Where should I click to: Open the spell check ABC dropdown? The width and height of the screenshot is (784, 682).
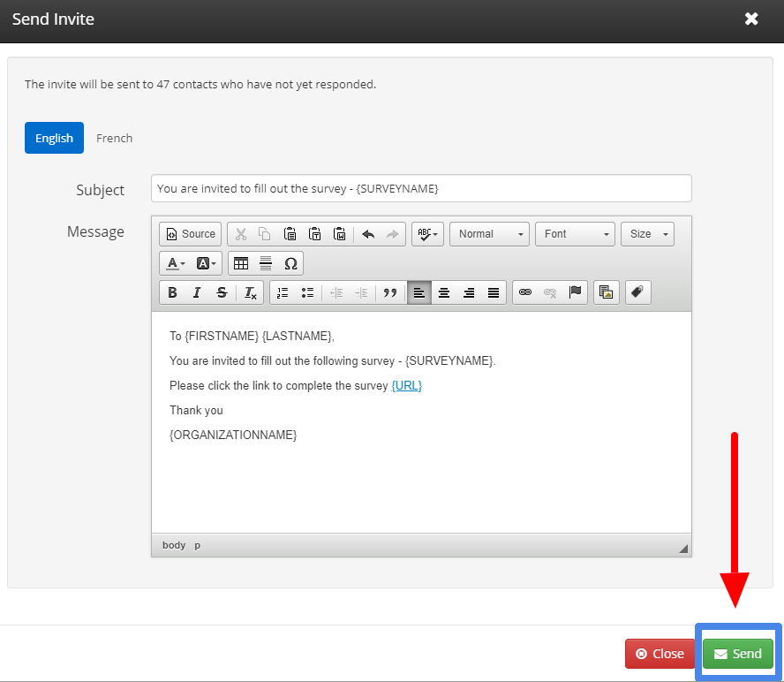coord(427,234)
